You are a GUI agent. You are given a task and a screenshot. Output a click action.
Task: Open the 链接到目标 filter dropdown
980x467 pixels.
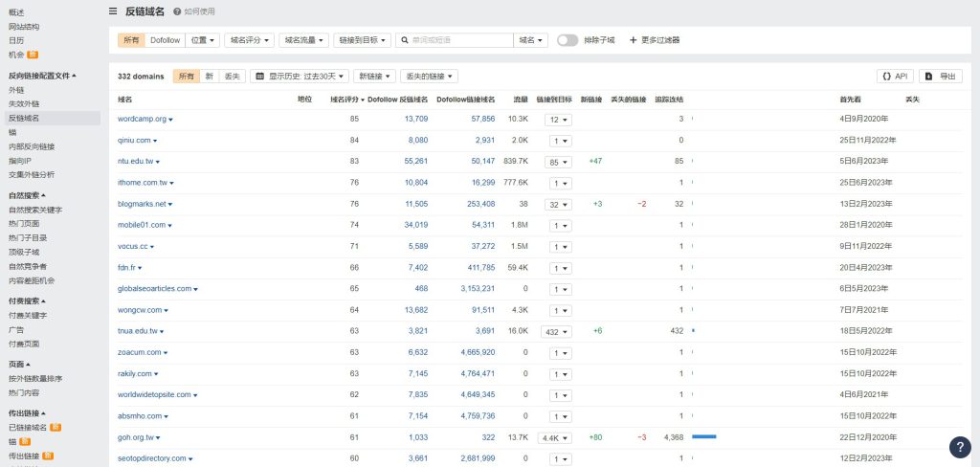(363, 40)
